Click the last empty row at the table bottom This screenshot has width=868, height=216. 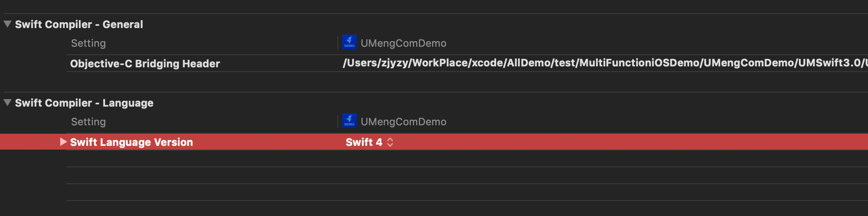(x=467, y=192)
